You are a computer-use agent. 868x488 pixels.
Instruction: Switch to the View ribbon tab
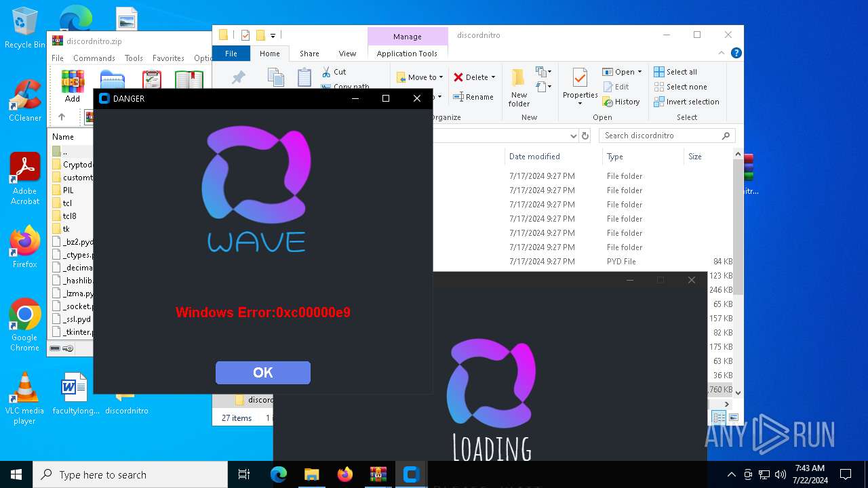point(347,54)
